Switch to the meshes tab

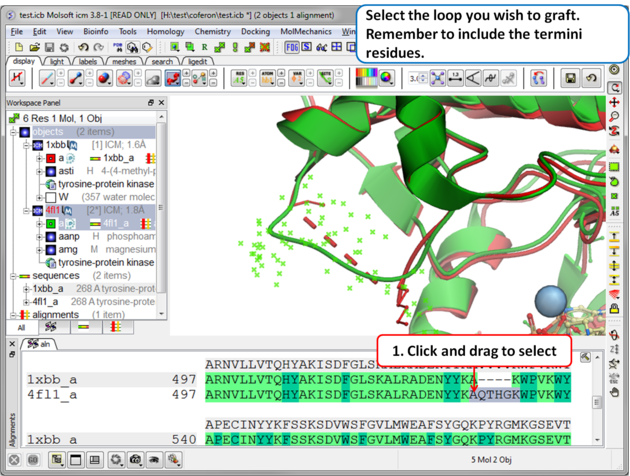click(x=124, y=61)
